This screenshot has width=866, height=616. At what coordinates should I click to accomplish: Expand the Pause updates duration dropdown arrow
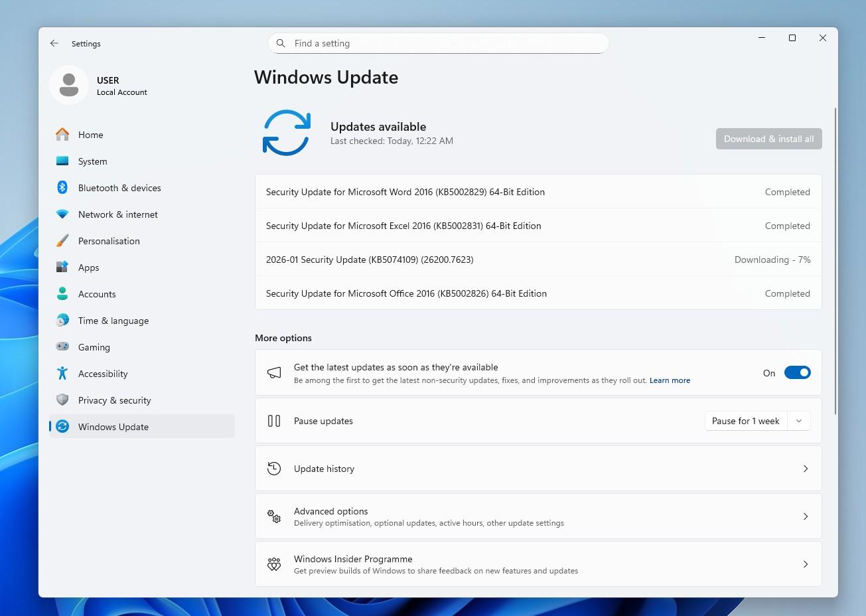pos(799,421)
